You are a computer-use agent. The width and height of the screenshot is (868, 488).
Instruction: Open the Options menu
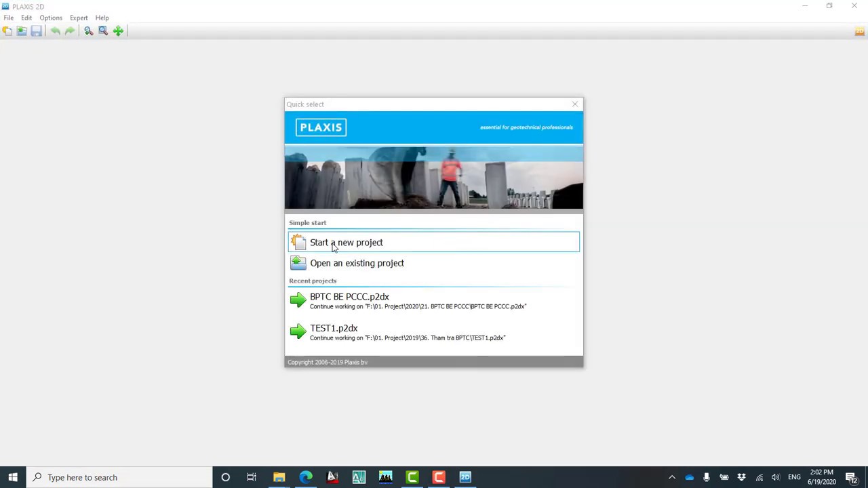(51, 18)
